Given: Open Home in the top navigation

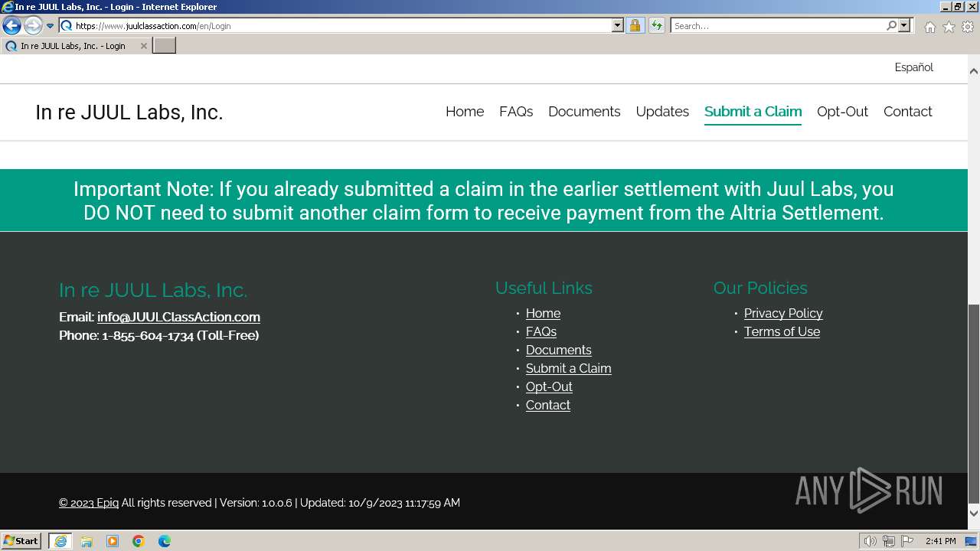Looking at the screenshot, I should (465, 111).
